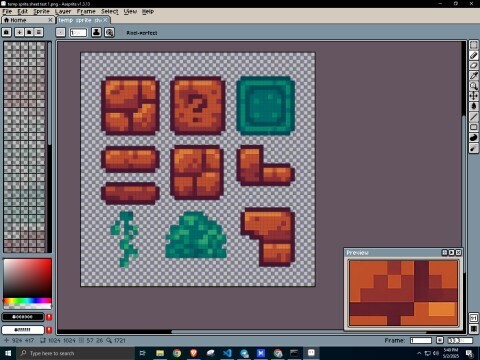Select the Eraser tool
The height and width of the screenshot is (360, 480).
pyautogui.click(x=474, y=66)
